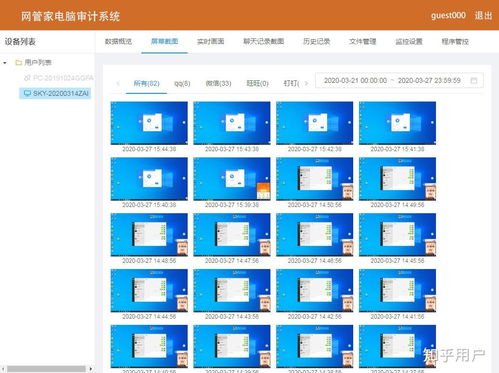Collapse the 用户列表 tree arrow
Viewport: 499px width, 373px height.
(x=5, y=63)
